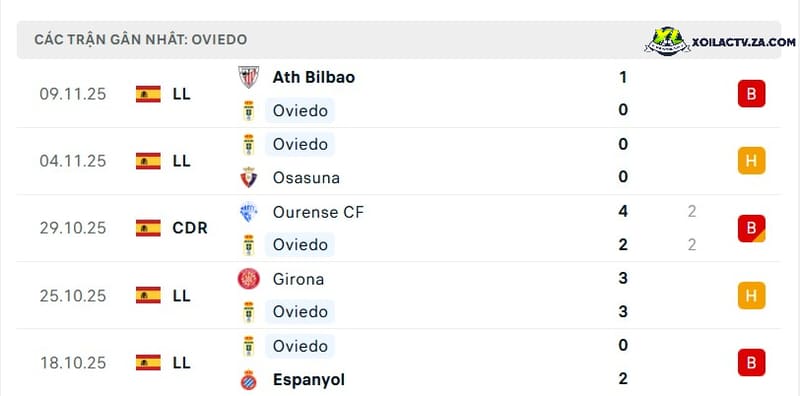
Task: Click the CDR competition label
Action: (x=190, y=228)
